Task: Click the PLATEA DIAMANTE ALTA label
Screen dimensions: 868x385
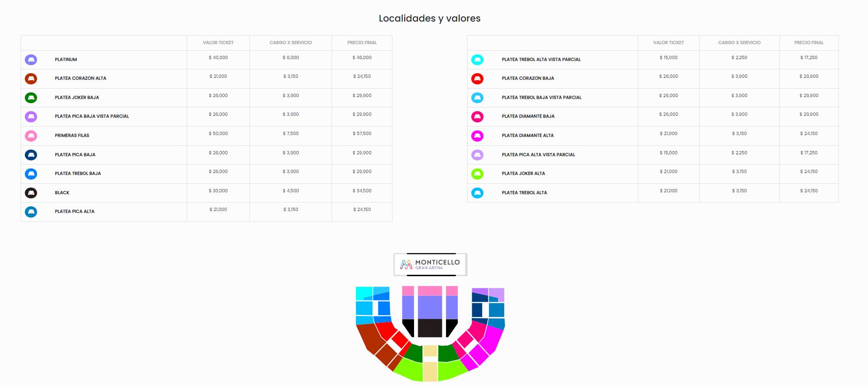Action: tap(528, 136)
